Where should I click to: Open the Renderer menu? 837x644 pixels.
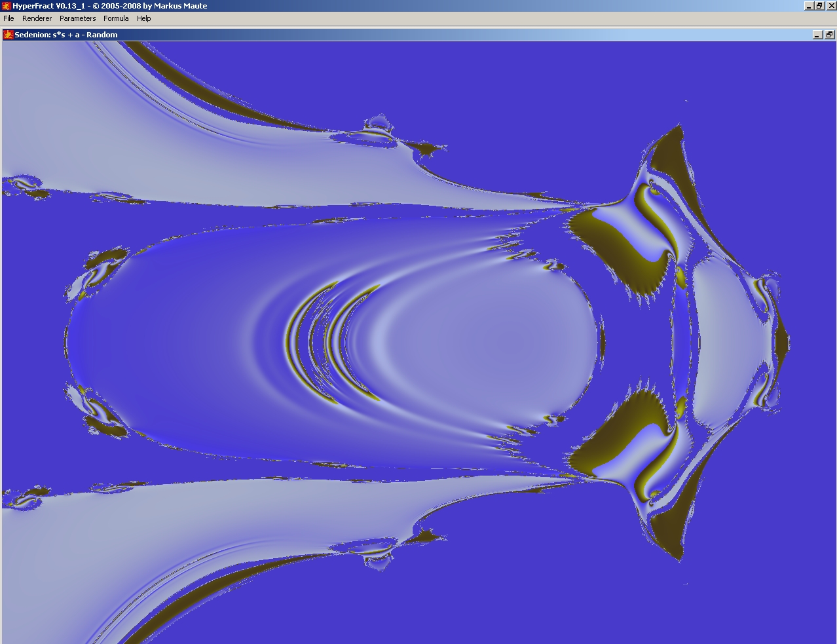point(37,18)
